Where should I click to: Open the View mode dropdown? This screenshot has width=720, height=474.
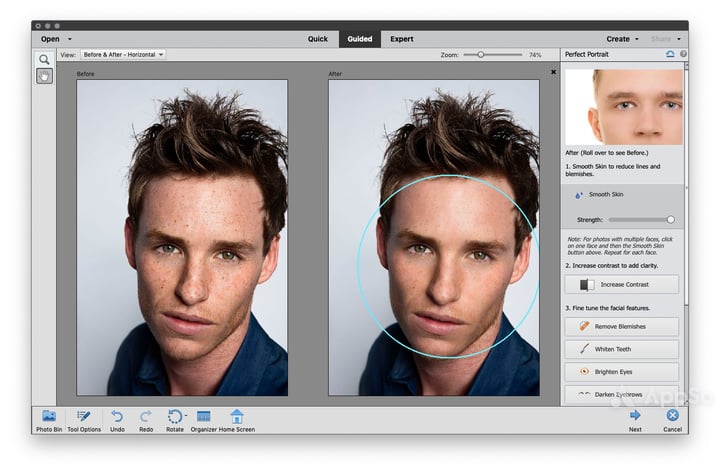[x=123, y=55]
